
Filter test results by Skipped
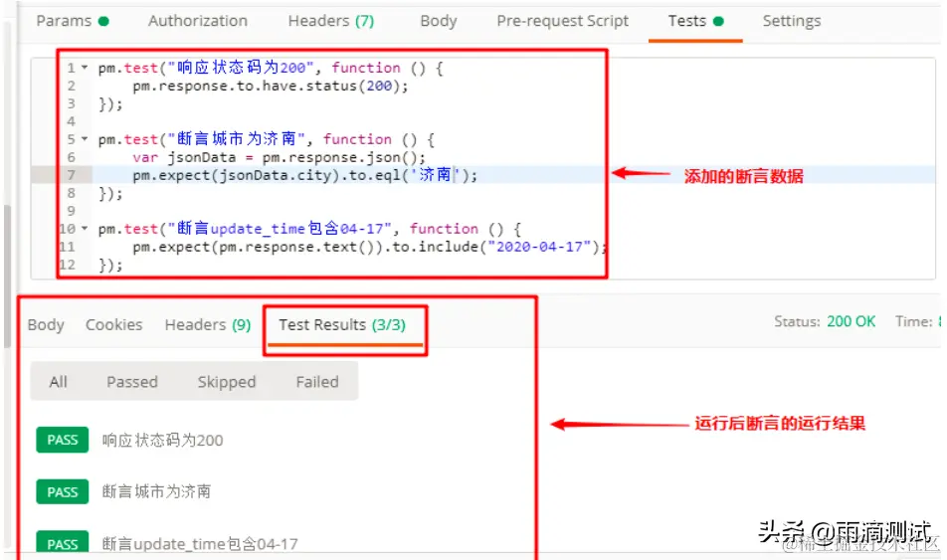coord(227,382)
